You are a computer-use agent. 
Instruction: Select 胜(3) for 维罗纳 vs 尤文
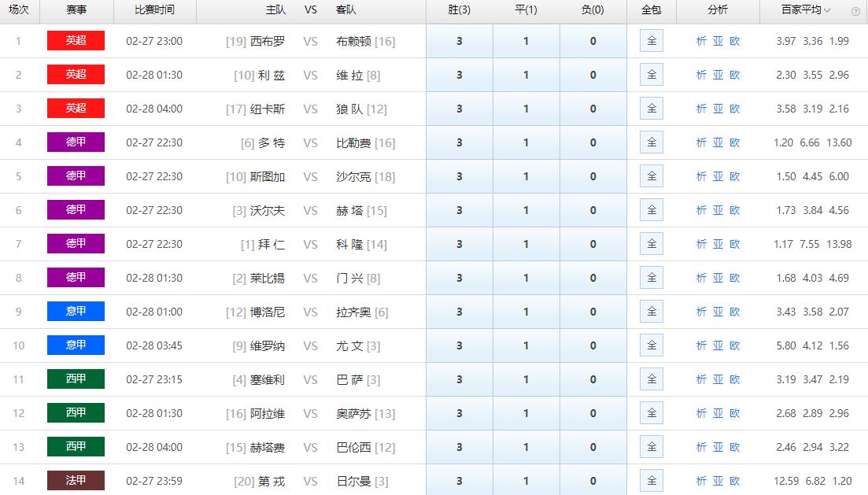460,345
